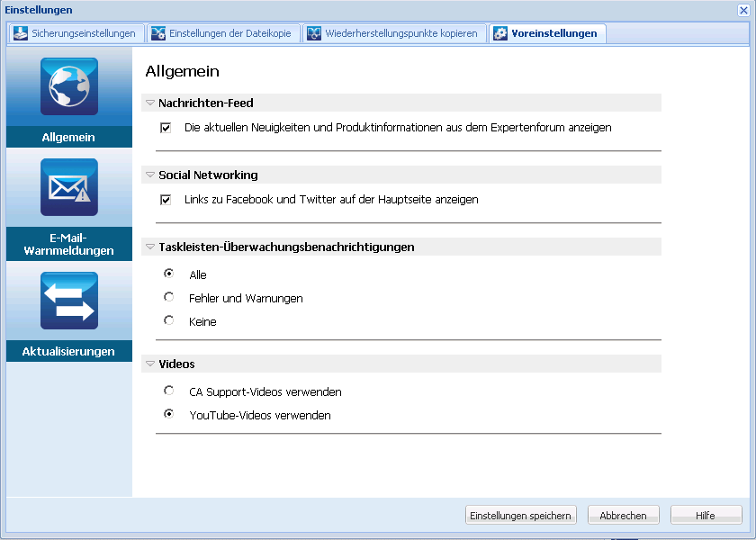Image resolution: width=756 pixels, height=540 pixels.
Task: Select the 'Fehler und Warnungen' radio button
Action: (168, 297)
